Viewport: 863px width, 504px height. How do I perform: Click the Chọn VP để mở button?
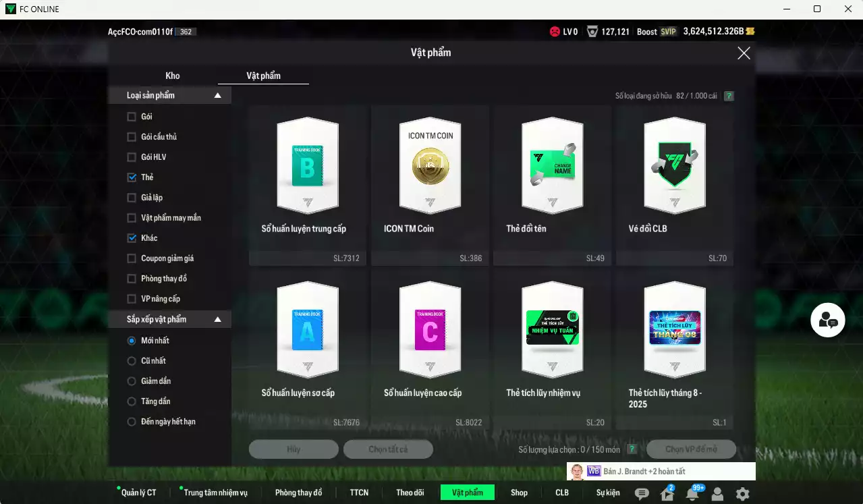pyautogui.click(x=691, y=449)
